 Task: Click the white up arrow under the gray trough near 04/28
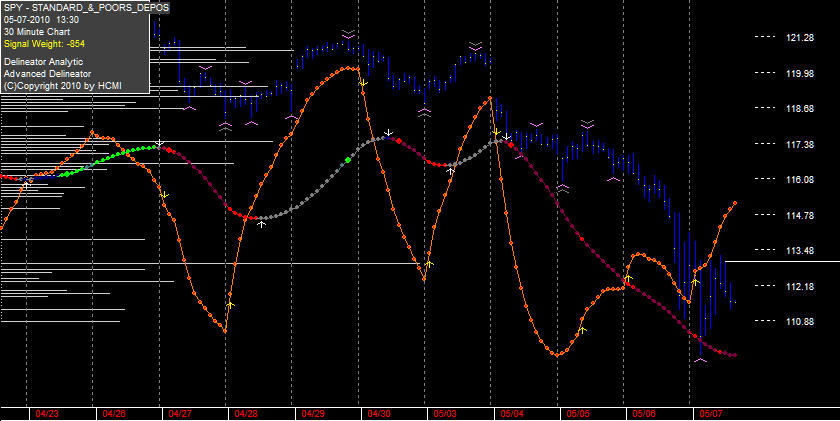(261, 224)
